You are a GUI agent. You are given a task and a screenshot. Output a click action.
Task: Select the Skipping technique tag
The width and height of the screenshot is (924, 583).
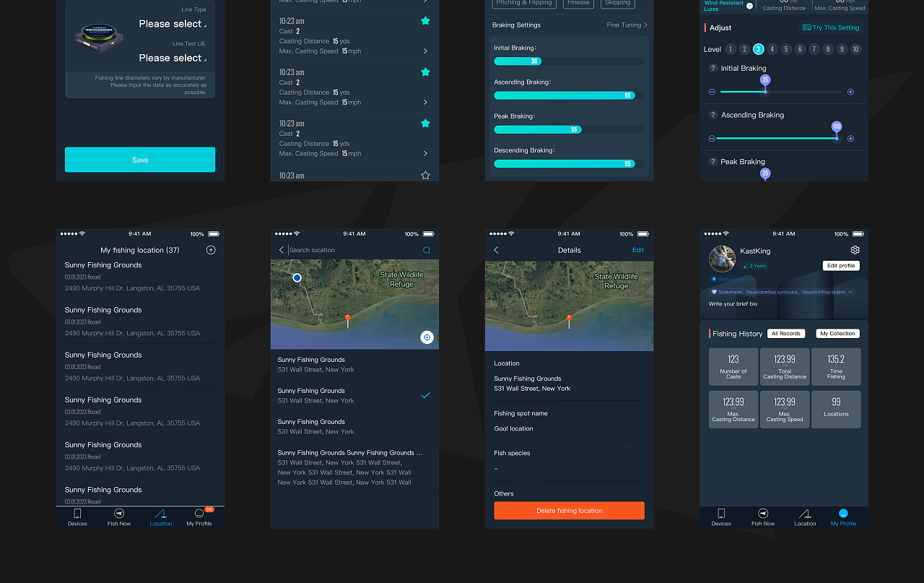[x=618, y=3]
